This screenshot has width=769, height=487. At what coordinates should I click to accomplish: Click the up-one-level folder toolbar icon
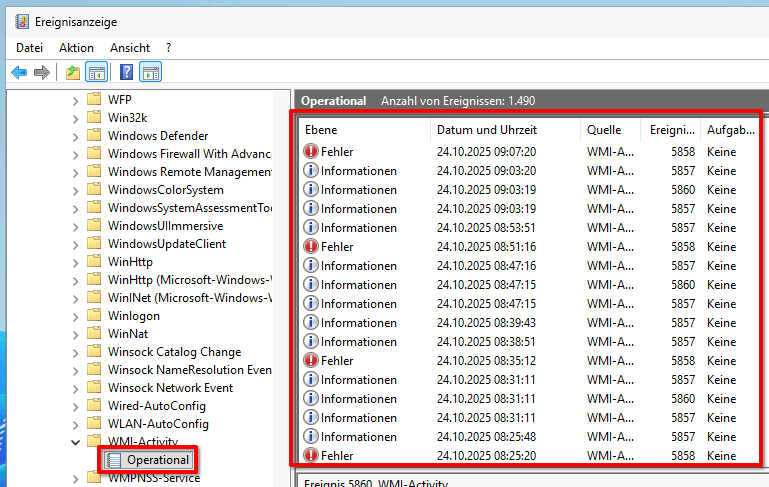[73, 72]
